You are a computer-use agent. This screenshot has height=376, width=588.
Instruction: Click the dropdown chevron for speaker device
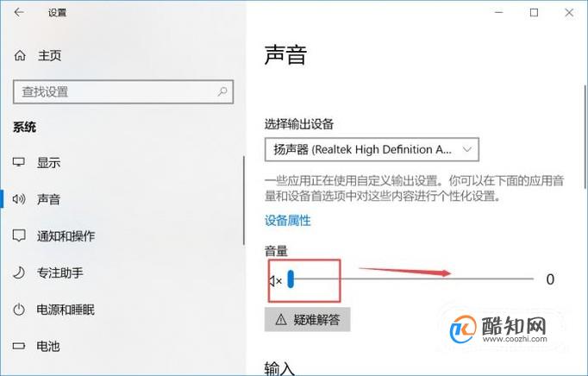click(467, 150)
